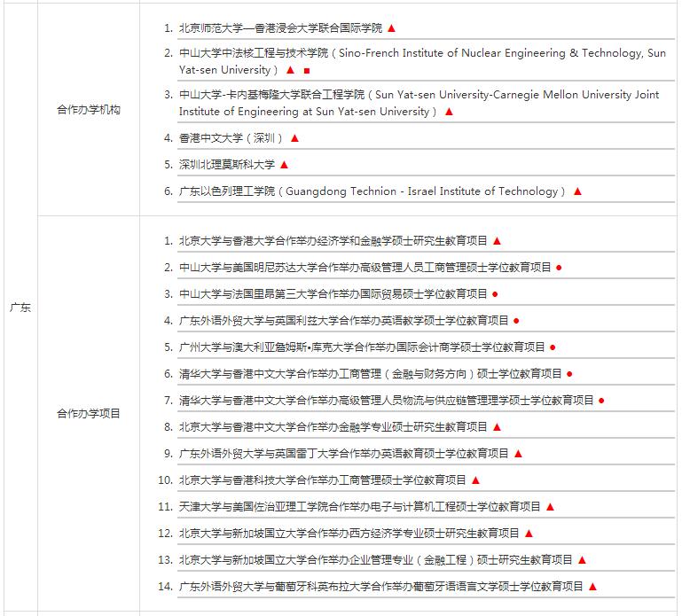Open 广州大学与詹姆斯·库克大学 project link

pyautogui.click(x=362, y=347)
